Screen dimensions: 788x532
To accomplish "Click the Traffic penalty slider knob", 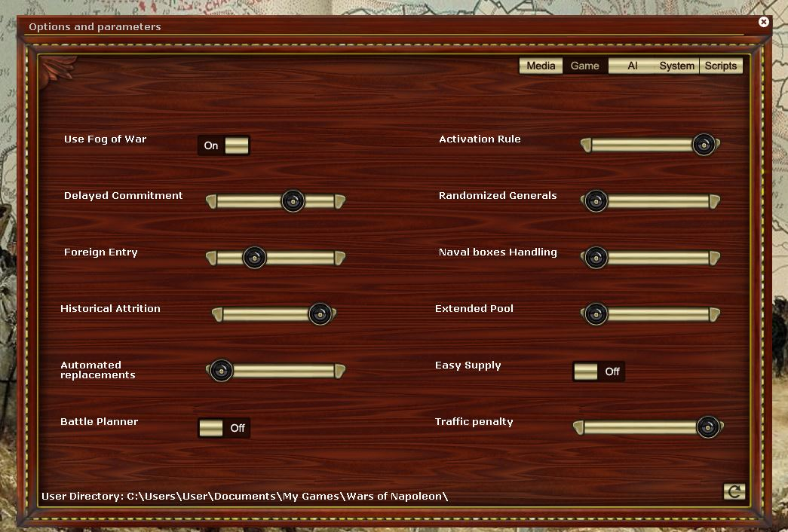I will 707,428.
